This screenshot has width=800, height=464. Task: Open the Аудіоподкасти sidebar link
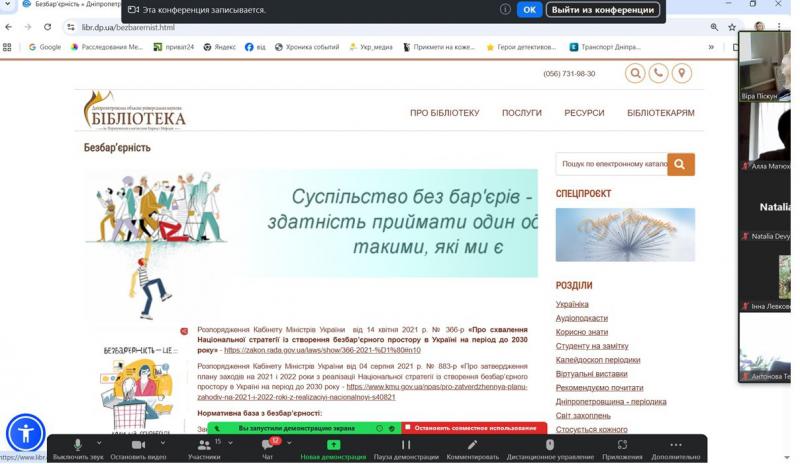pos(581,318)
